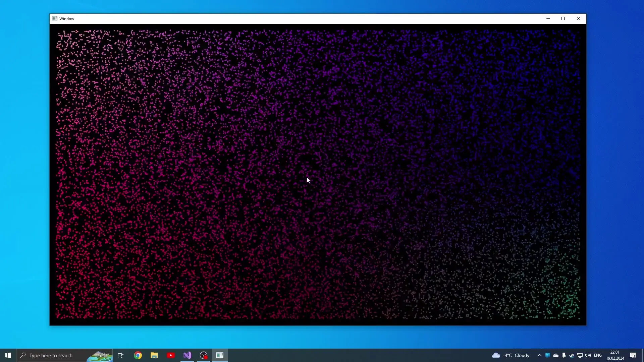Screen dimensions: 644x362
Task: Open the Start menu
Action: (7, 355)
